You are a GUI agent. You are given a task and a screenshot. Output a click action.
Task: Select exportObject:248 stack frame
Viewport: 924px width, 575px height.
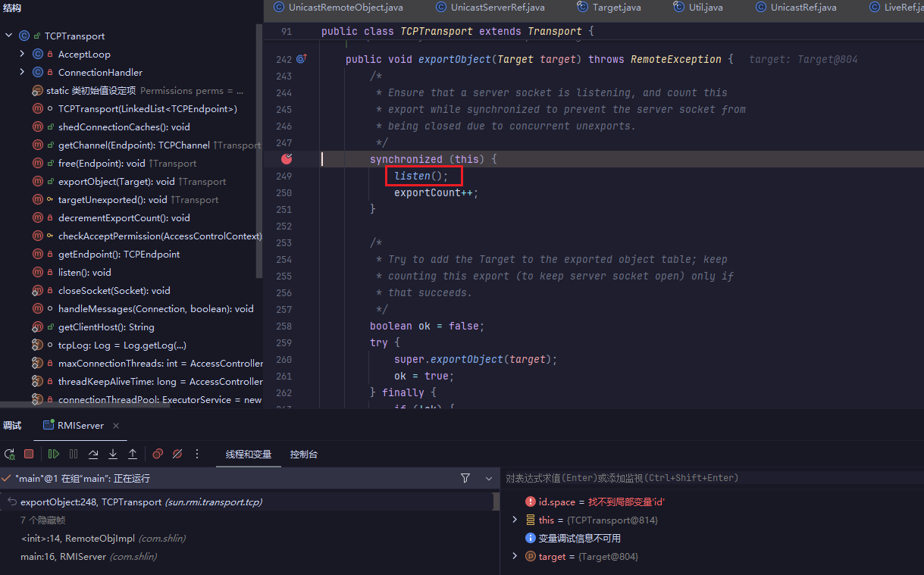(x=246, y=502)
